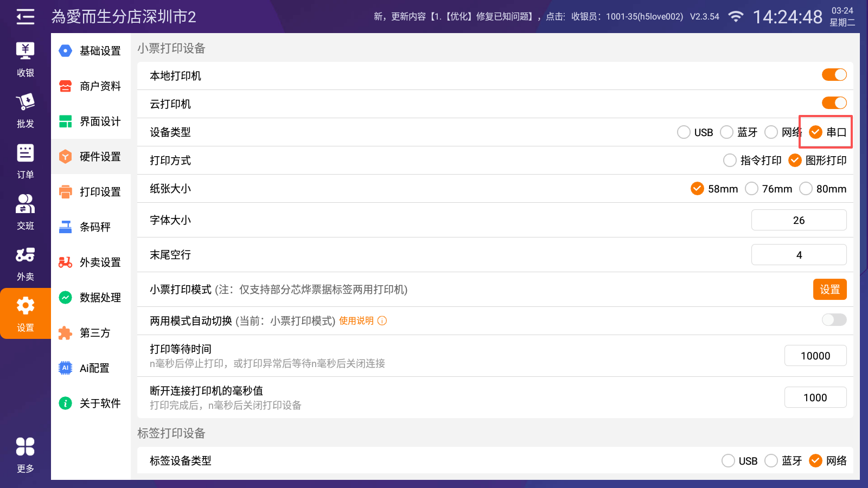Turn off the 本地打印机 switch
The image size is (868, 488).
coord(834,75)
